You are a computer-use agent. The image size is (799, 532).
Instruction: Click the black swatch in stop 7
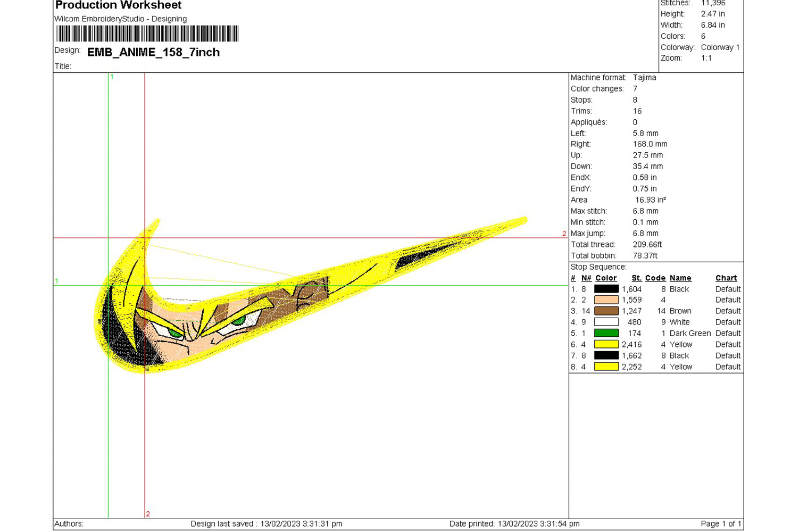[x=606, y=356]
